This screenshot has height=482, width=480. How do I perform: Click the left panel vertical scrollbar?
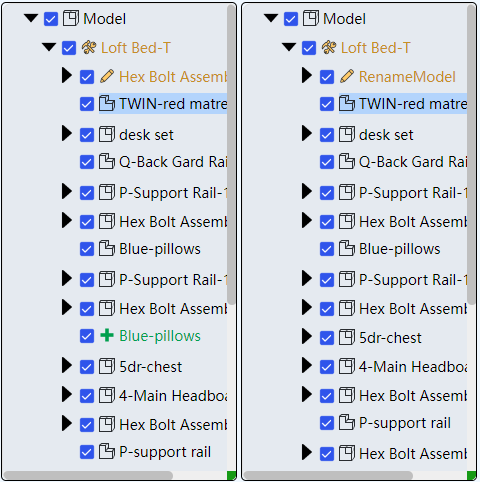pos(231,154)
